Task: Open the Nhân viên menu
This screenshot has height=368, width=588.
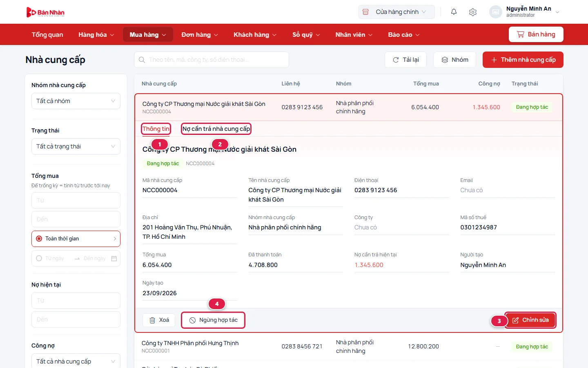Action: click(x=354, y=35)
